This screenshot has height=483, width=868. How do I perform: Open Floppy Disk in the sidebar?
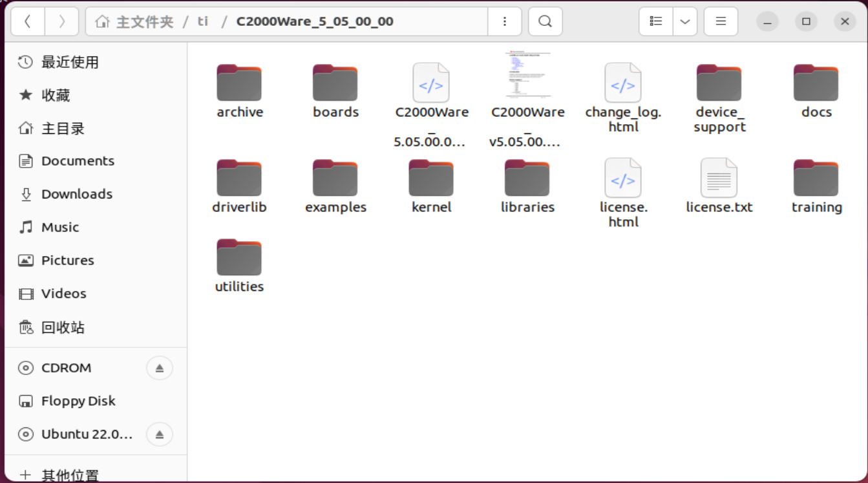click(x=96, y=401)
